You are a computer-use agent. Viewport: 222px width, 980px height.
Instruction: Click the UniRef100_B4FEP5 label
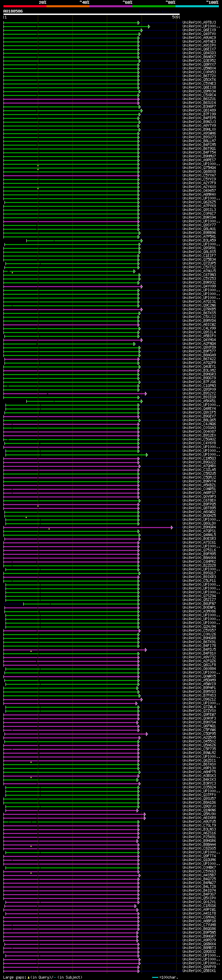[199, 118]
